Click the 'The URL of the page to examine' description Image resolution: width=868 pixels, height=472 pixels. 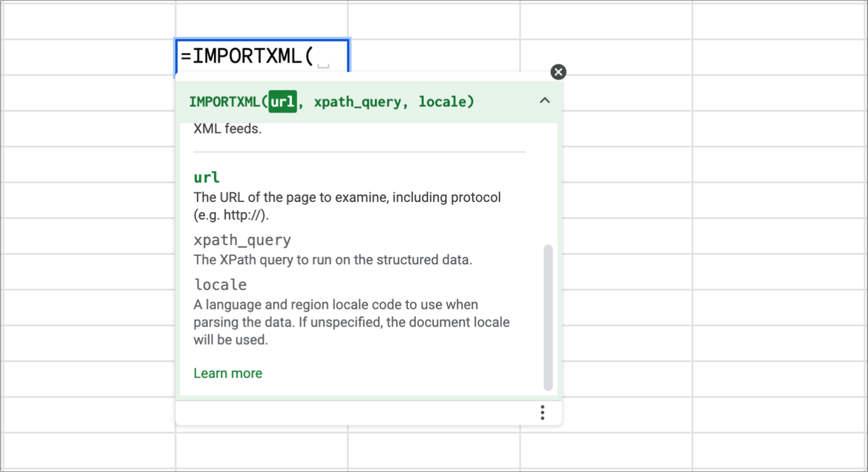(348, 206)
